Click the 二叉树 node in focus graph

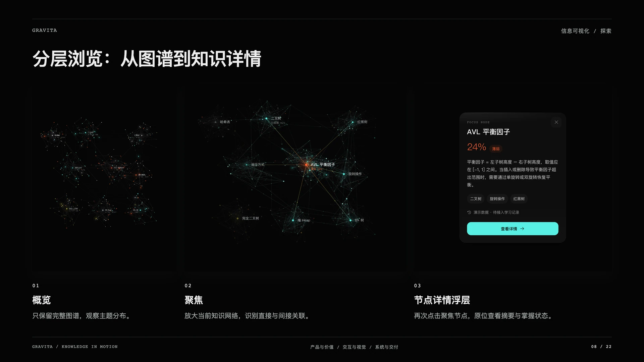click(x=267, y=118)
